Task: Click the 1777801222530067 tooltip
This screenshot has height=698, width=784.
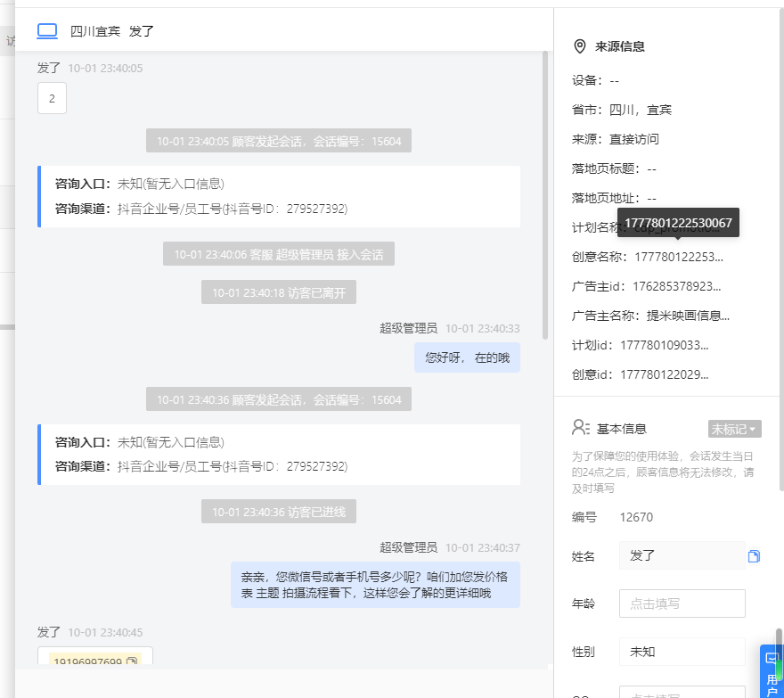Action: 678,223
